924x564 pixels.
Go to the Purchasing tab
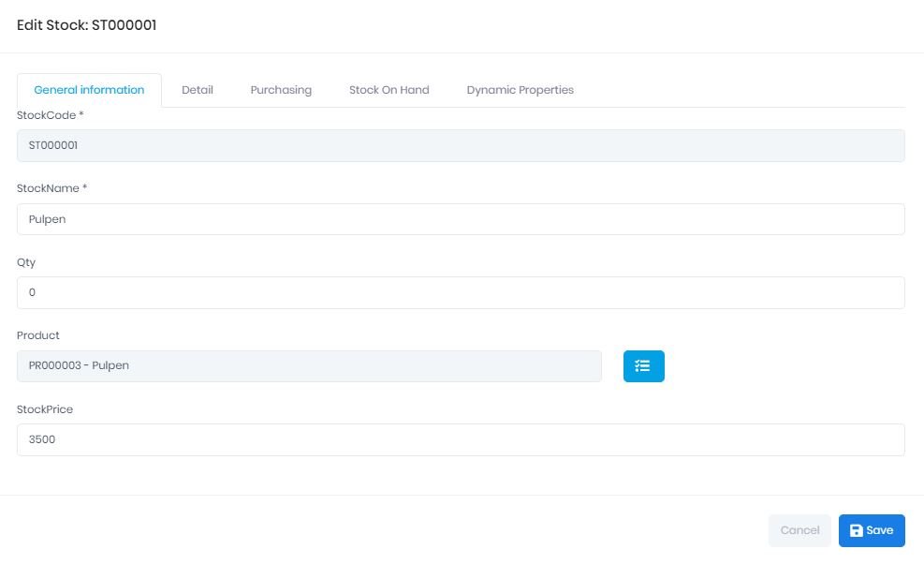(281, 90)
